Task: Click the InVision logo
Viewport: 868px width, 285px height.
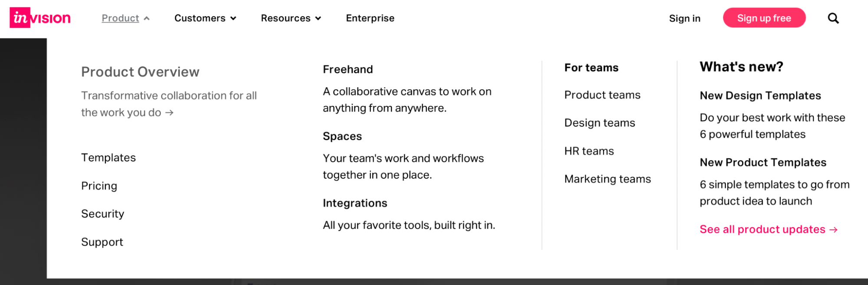Action: [40, 18]
